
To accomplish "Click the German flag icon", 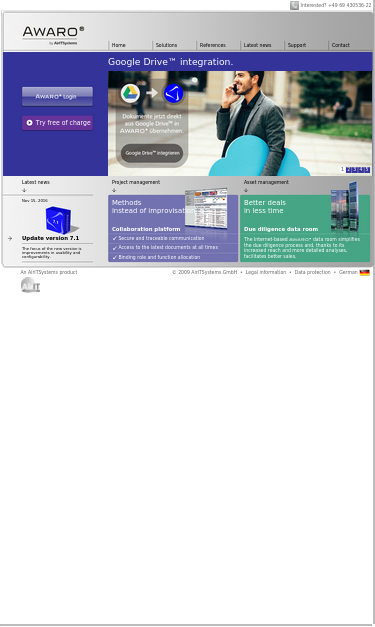I will pyautogui.click(x=364, y=272).
